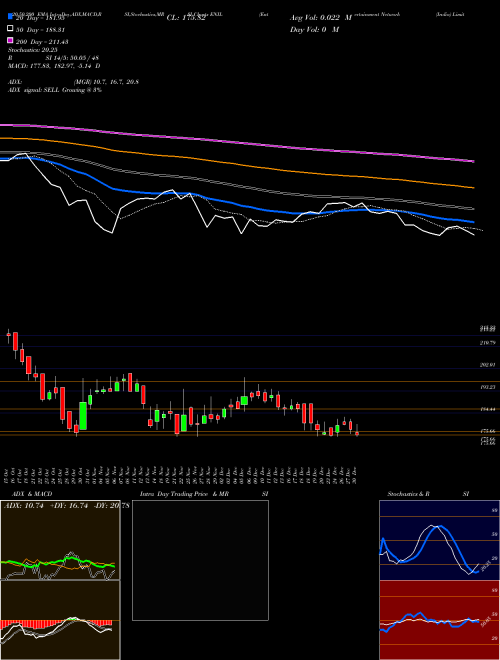Image resolution: width=500 pixels, height=660 pixels.
Task: Click the '+DY: 16.74' value in ADX panel
Action: (69, 506)
